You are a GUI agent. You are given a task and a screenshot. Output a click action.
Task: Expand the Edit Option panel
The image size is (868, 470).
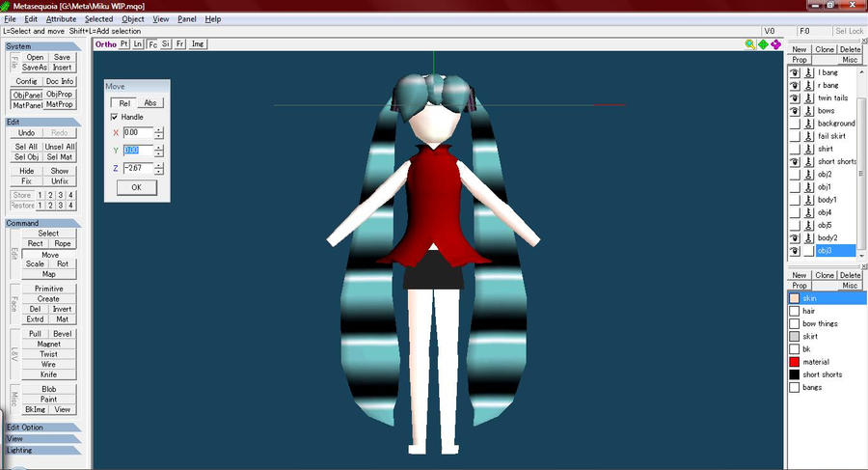coord(43,428)
